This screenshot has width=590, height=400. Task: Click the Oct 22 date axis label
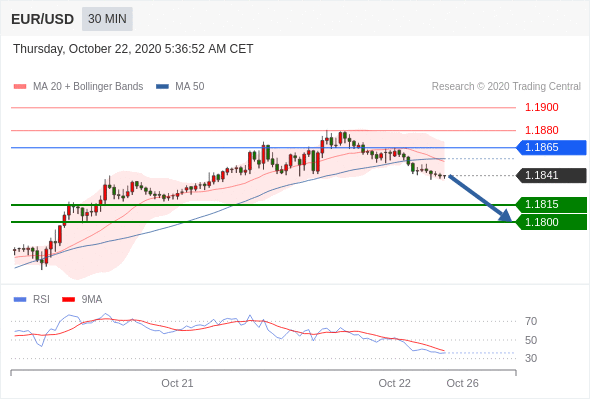point(394,383)
